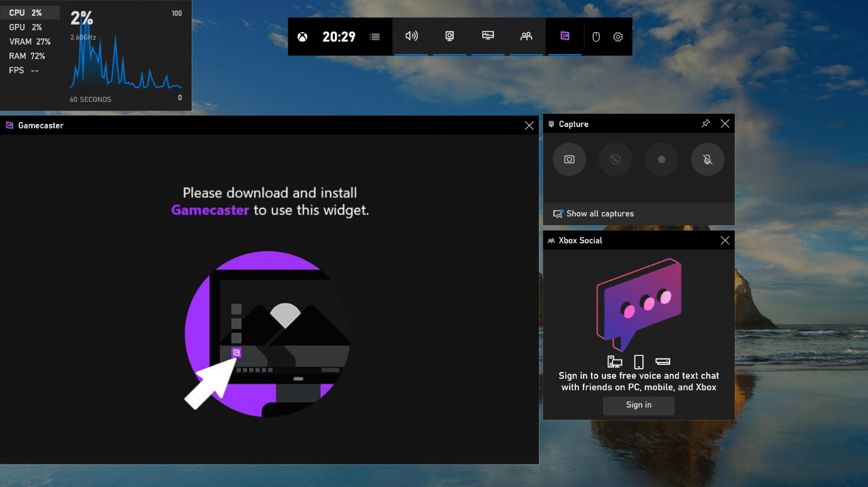Select the CPU performance tab
Image resolution: width=868 pixels, height=487 pixels.
[x=30, y=13]
